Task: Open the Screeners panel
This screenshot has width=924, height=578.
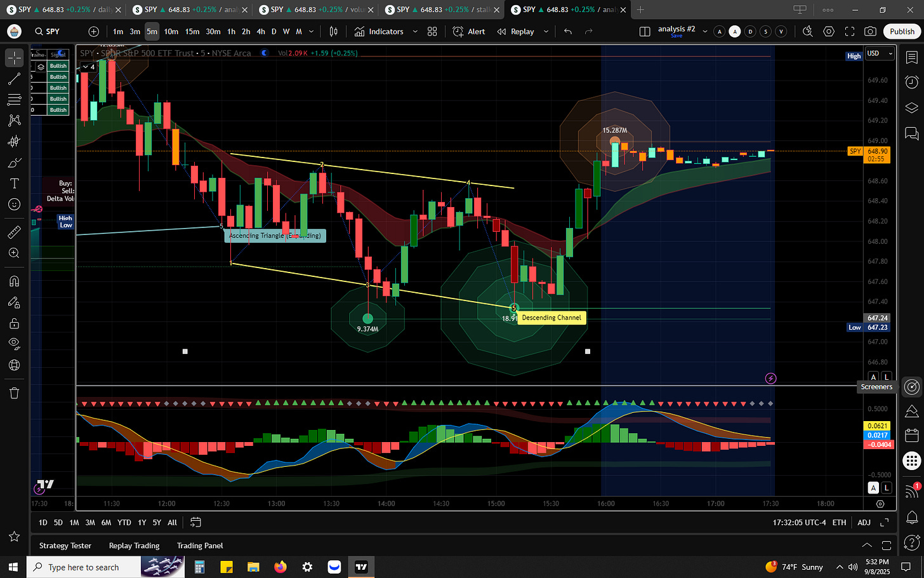Action: tap(911, 387)
